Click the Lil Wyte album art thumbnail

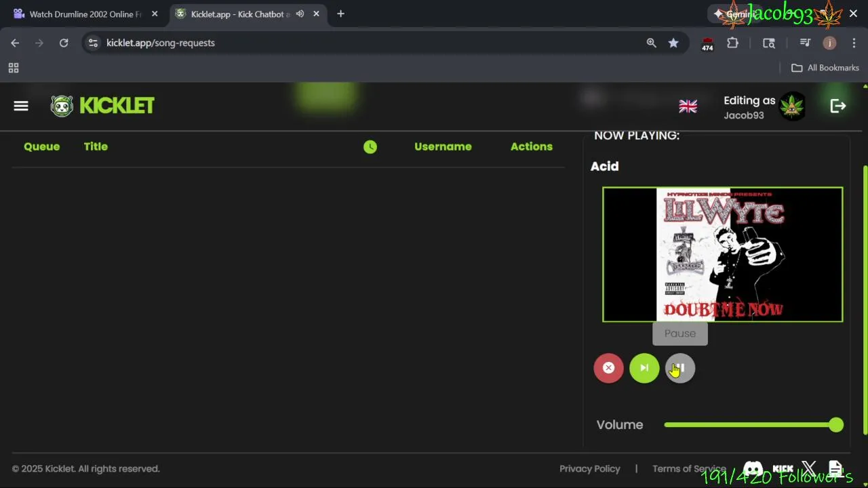coord(723,254)
